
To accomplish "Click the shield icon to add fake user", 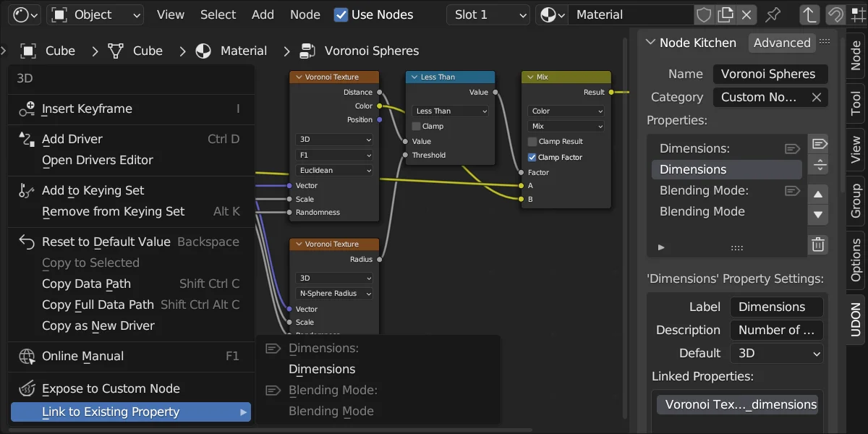I will point(705,14).
